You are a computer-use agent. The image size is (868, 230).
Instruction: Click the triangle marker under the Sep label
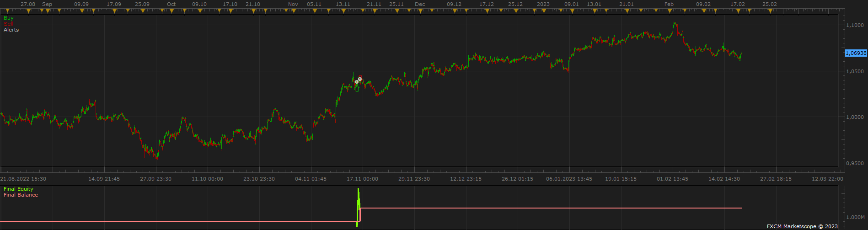pos(47,11)
